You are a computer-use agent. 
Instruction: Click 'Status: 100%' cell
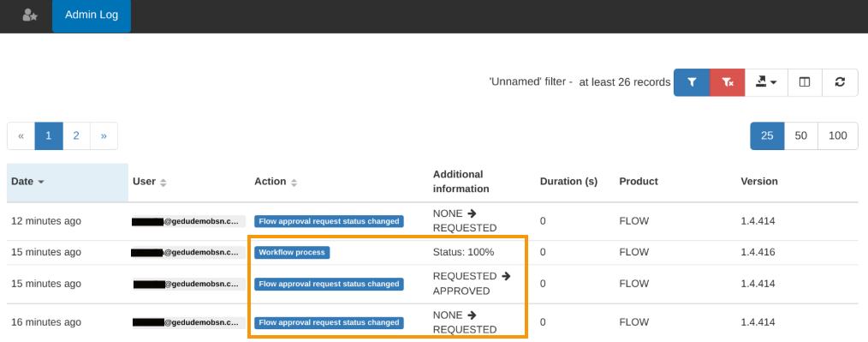[463, 252]
